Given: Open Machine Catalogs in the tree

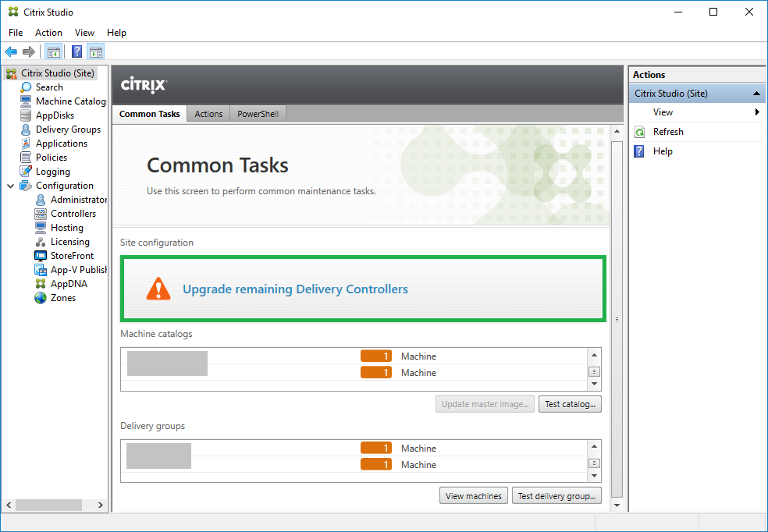Looking at the screenshot, I should (70, 101).
